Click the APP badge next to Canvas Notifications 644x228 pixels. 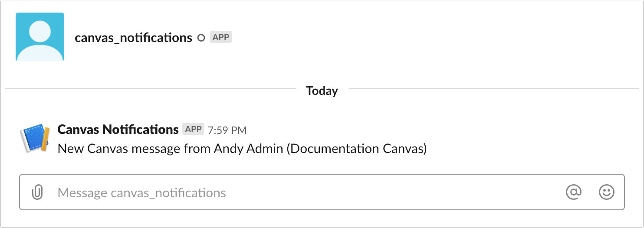coord(193,129)
